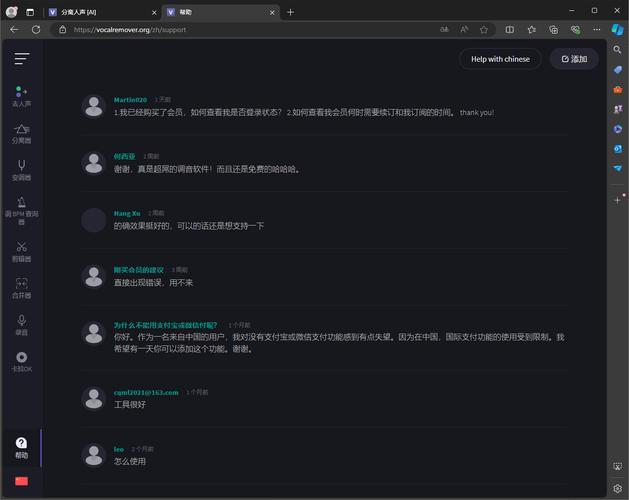Open Edge sidebar settings gear
Image resolution: width=629 pixels, height=500 pixels.
[x=617, y=488]
